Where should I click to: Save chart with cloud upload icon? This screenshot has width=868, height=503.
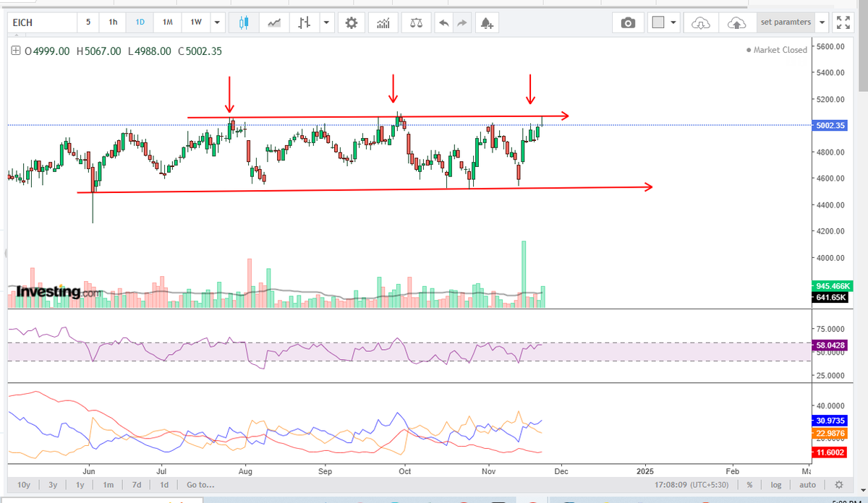tap(736, 22)
